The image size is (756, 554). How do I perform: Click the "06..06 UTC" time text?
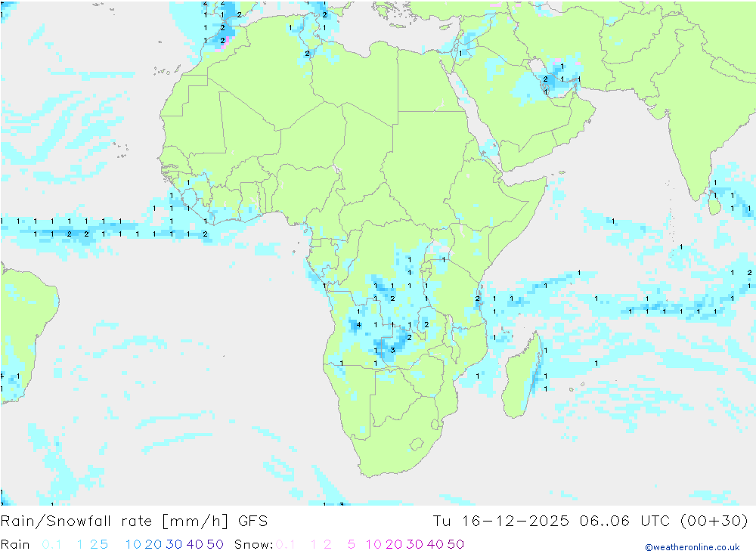click(x=625, y=522)
